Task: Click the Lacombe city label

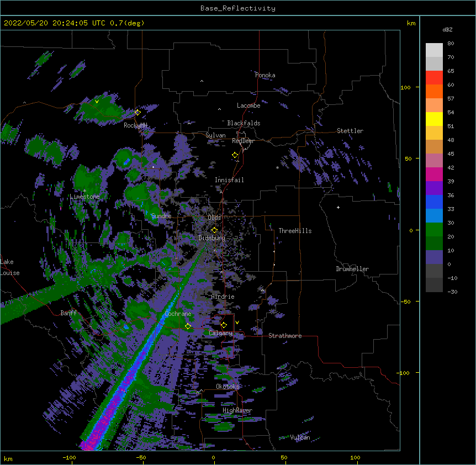Action: pos(248,105)
